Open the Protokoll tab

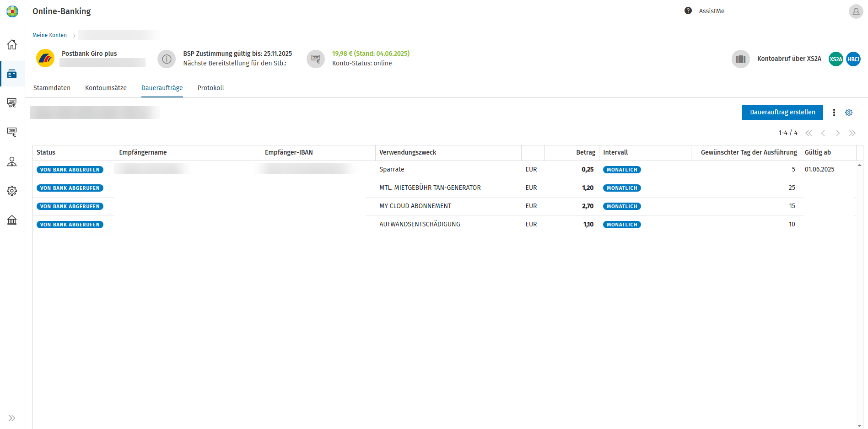click(x=210, y=88)
